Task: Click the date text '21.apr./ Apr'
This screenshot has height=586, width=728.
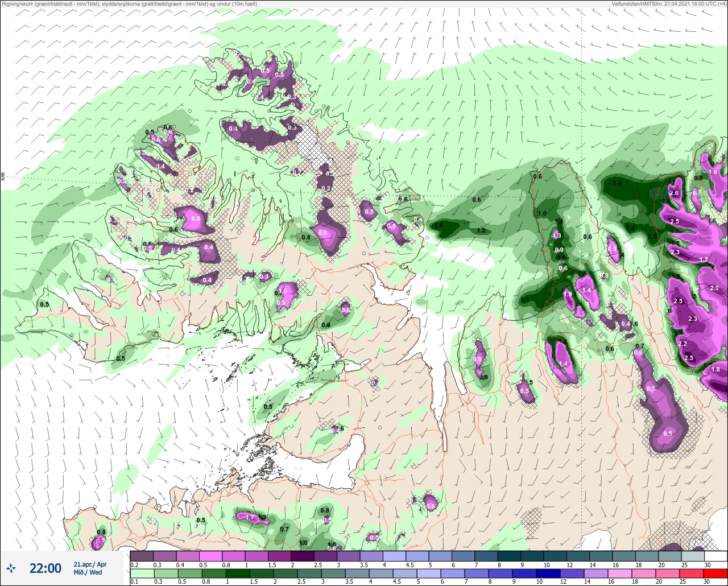Action: click(x=90, y=564)
